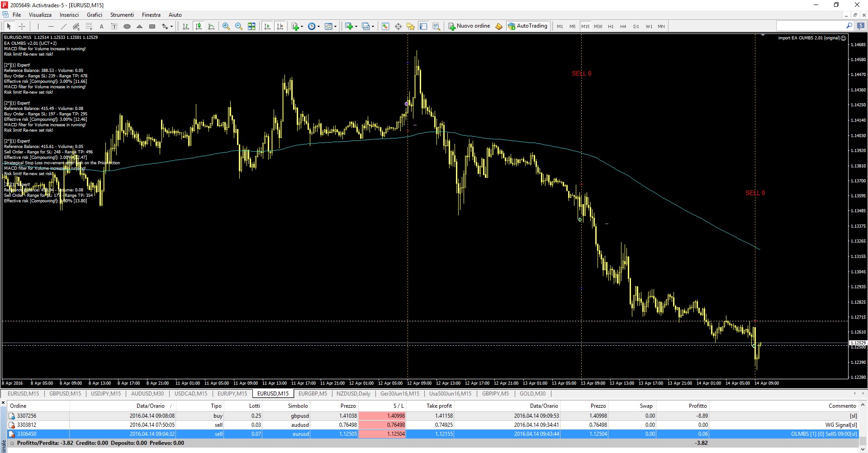Open the Strumenti menu

click(x=122, y=15)
